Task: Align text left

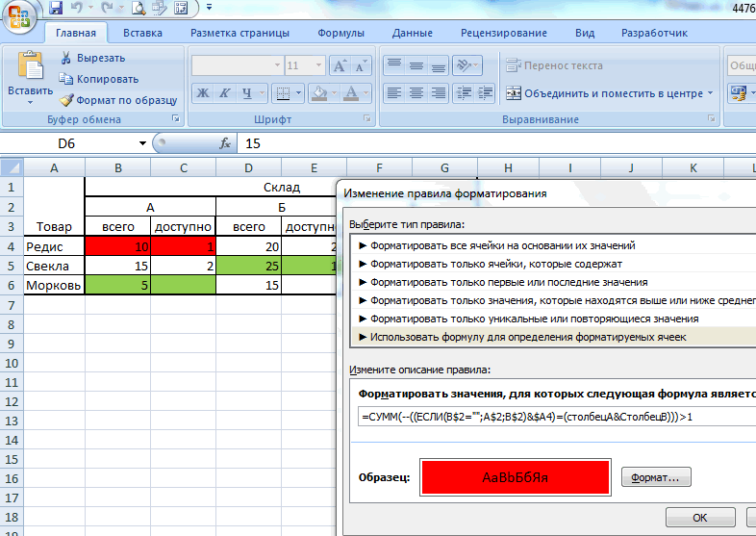Action: [394, 93]
